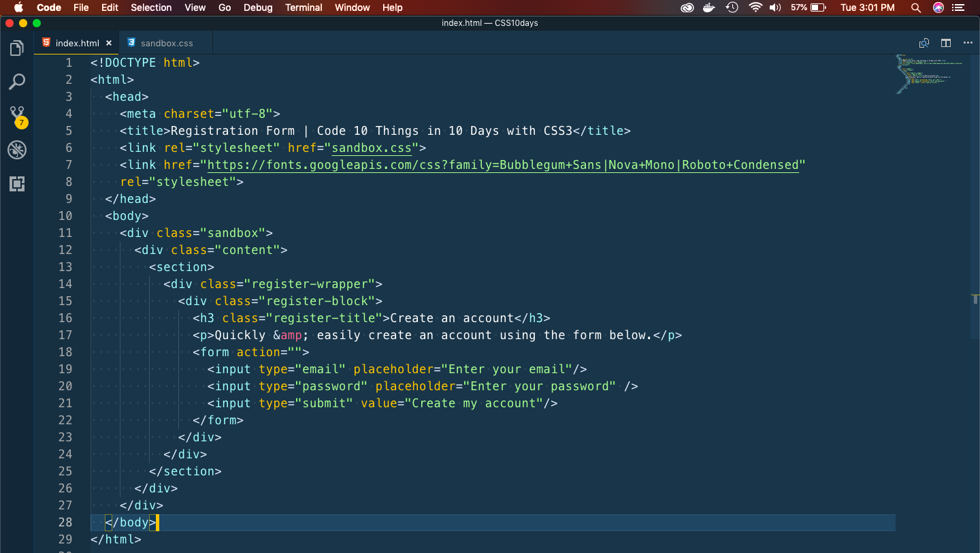
Task: Click the 57% battery indicator
Action: point(808,7)
